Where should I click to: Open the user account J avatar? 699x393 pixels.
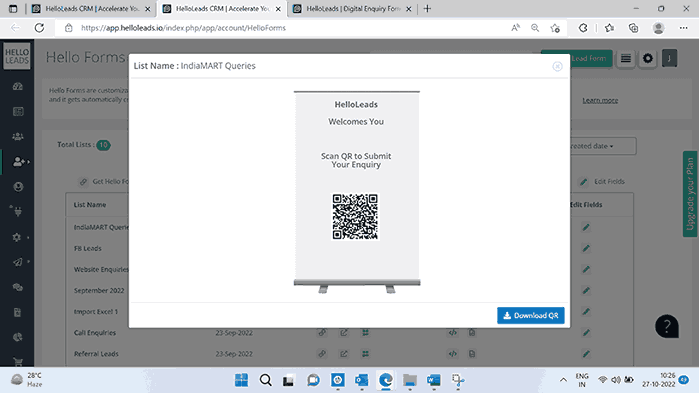[669, 58]
